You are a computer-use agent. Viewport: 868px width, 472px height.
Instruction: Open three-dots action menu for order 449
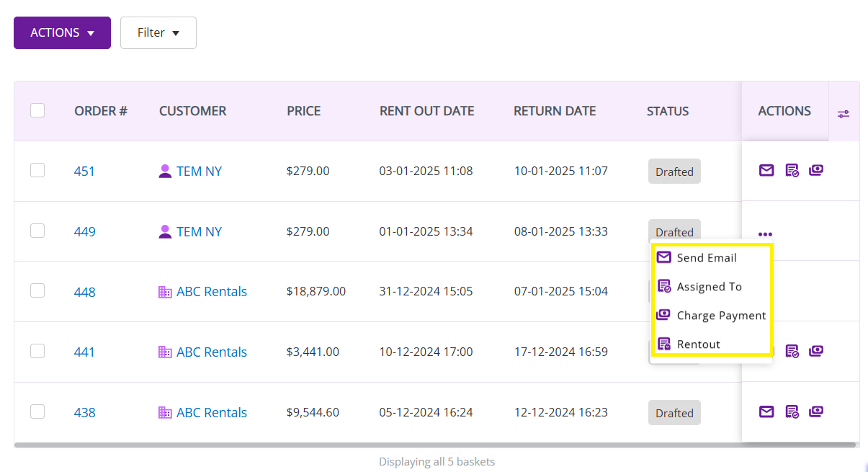pos(765,234)
